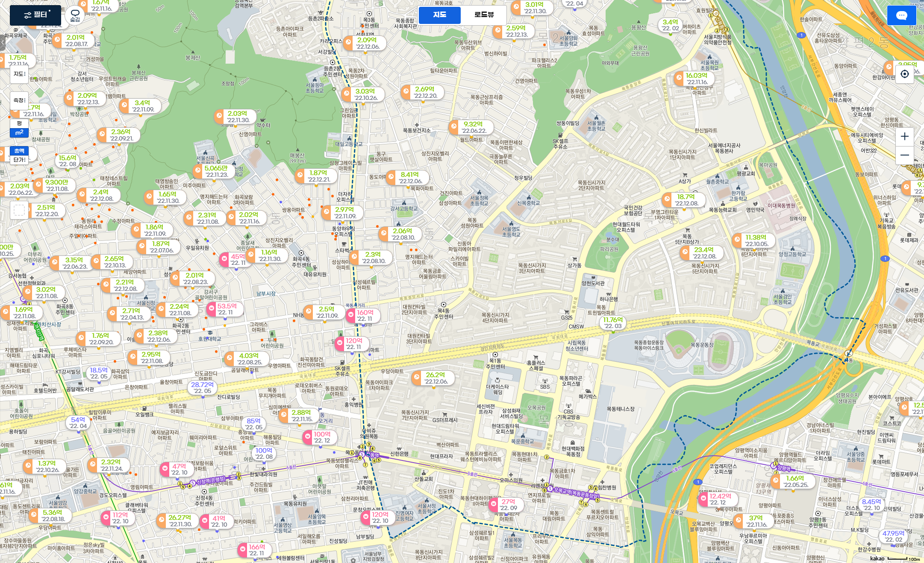The image size is (924, 563).
Task: Expand the left side panel arrow
Action: [x=3, y=43]
